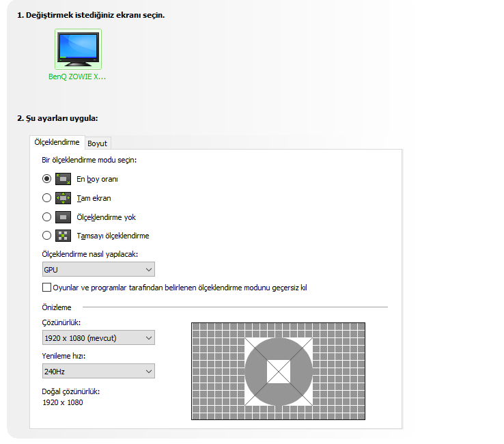Click the En boy oranı label
The image size is (504, 444).
click(98, 179)
